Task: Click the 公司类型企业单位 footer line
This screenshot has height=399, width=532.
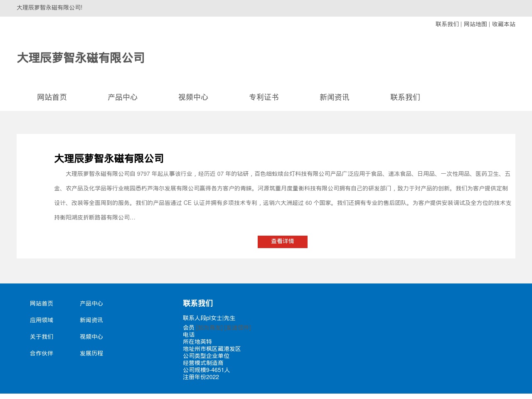Action: [x=206, y=356]
